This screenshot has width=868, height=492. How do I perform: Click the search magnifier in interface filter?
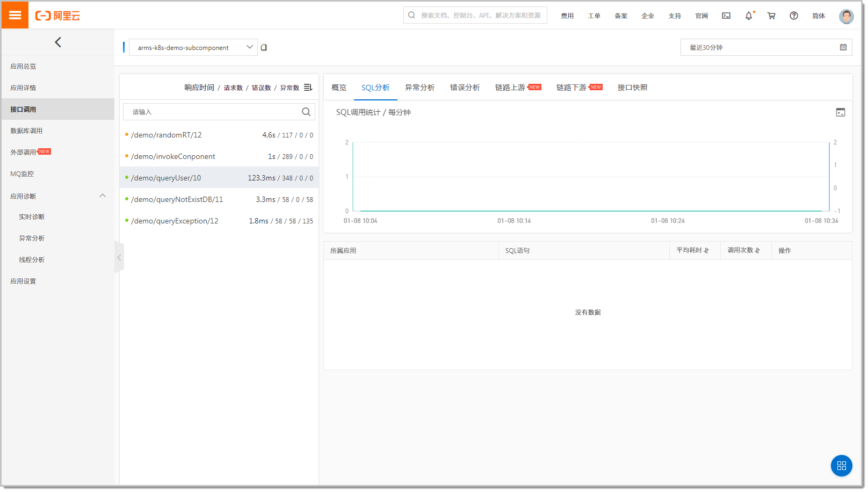point(306,112)
